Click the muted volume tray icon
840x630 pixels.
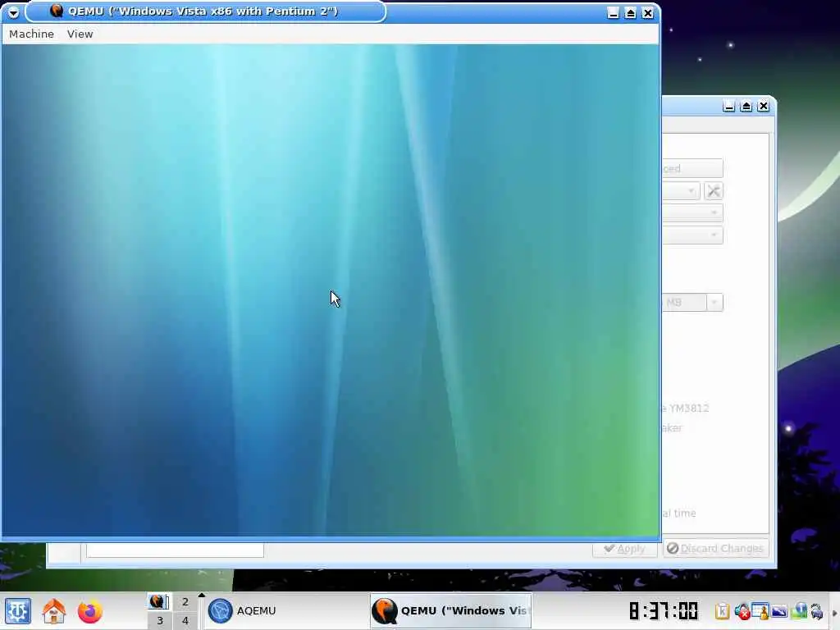tap(742, 611)
